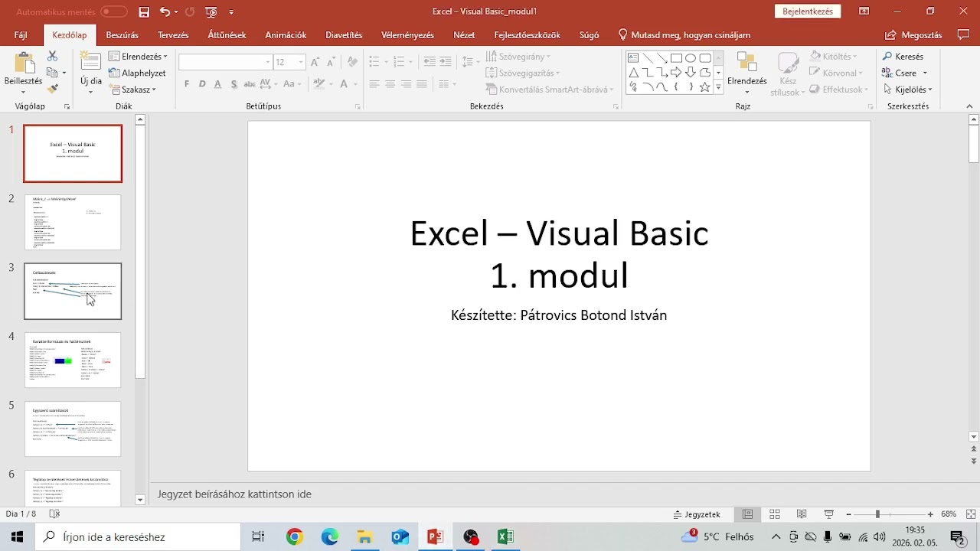The image size is (980, 551).
Task: Select the text box shape in gallery
Action: tap(633, 58)
